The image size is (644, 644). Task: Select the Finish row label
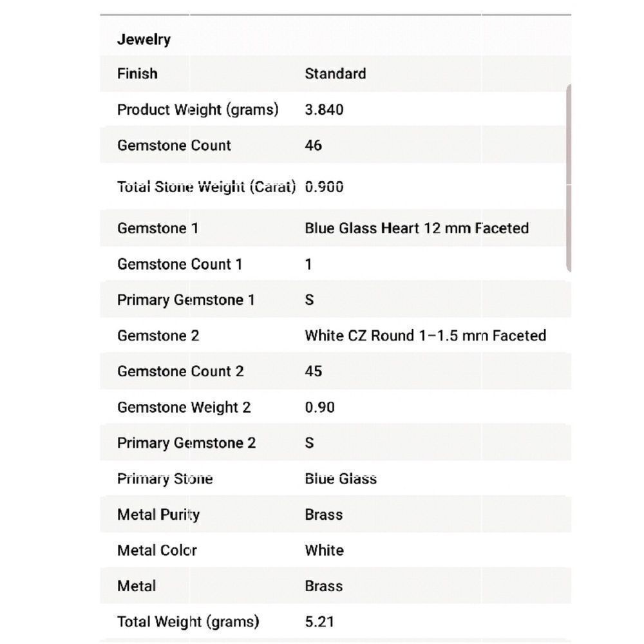coord(137,73)
